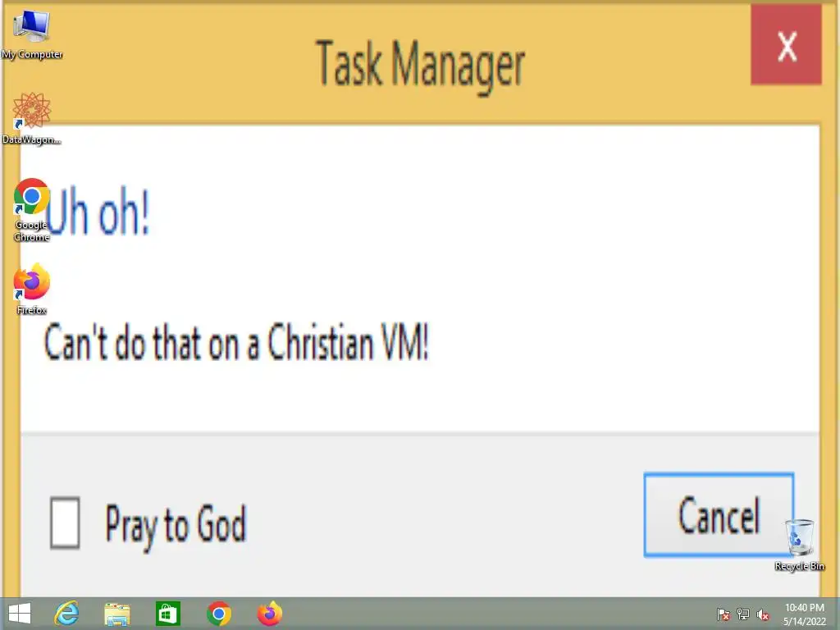Close the Task Manager dialog with X
The image size is (840, 630).
tap(786, 46)
